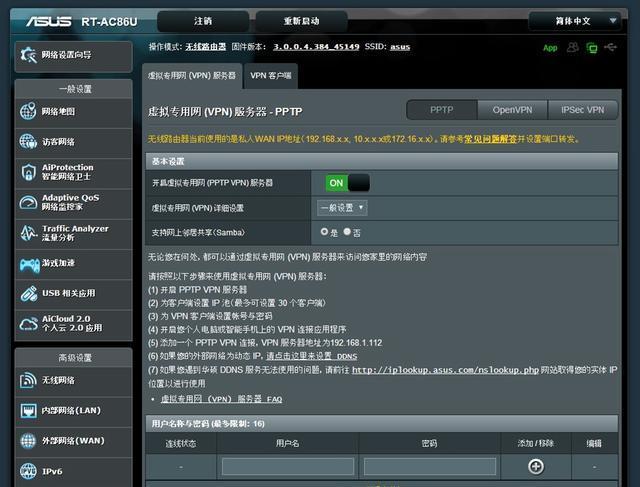
Task: Click the USB status icon in header
Action: pos(611,47)
